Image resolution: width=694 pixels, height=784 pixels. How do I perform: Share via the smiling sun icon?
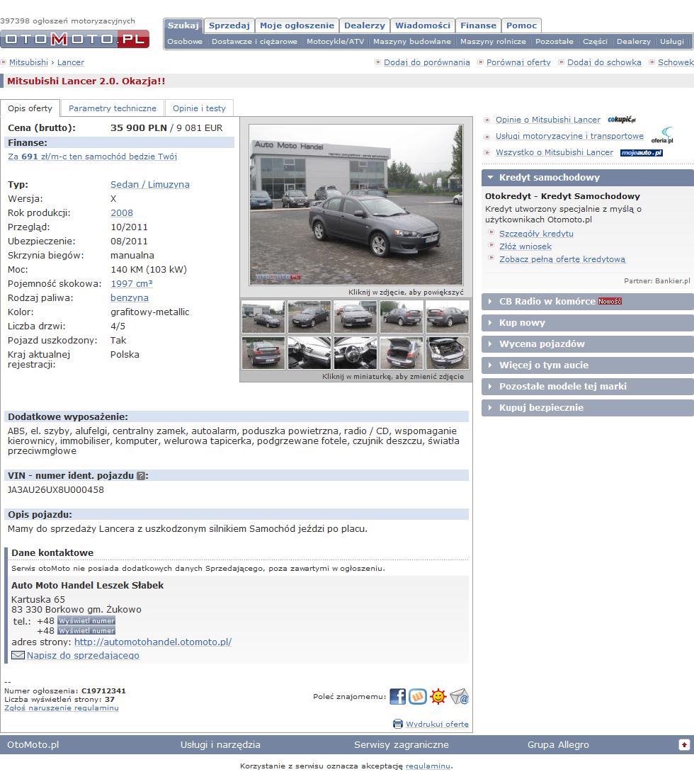click(438, 696)
